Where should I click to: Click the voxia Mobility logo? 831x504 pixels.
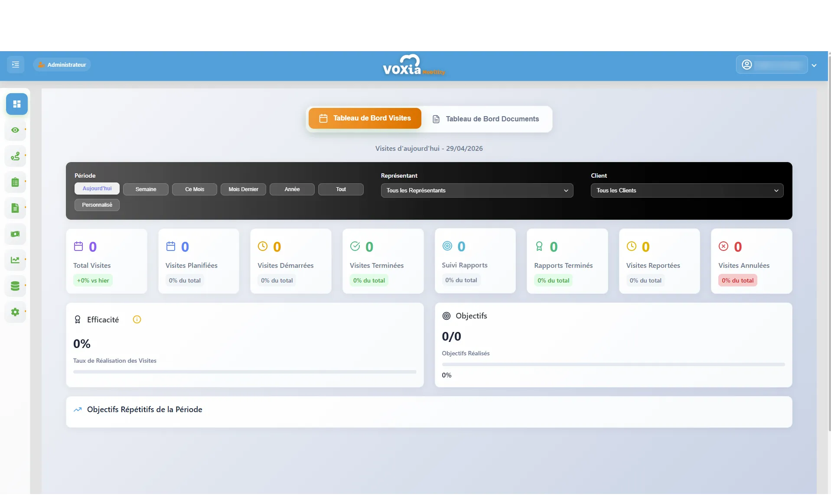[414, 65]
